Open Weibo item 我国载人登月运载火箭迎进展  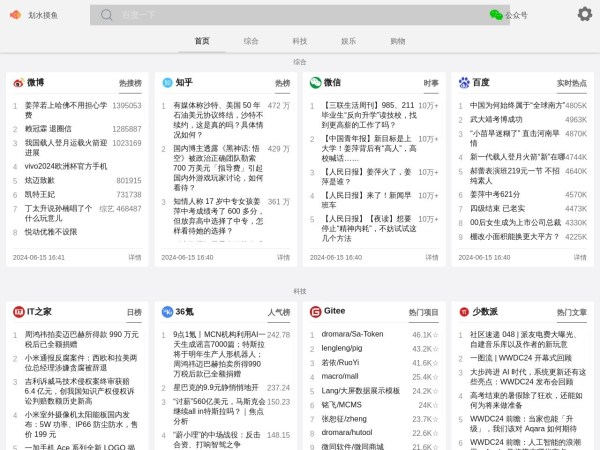point(66,148)
